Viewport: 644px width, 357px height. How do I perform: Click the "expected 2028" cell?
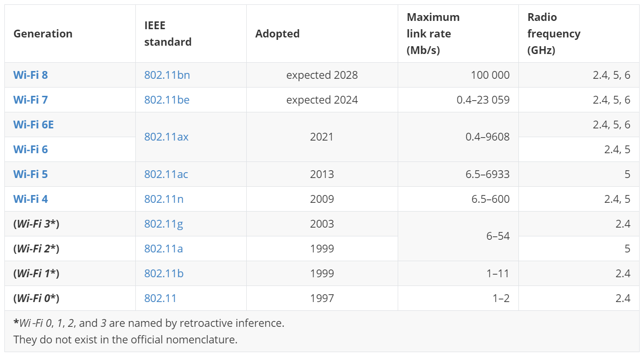pyautogui.click(x=322, y=75)
